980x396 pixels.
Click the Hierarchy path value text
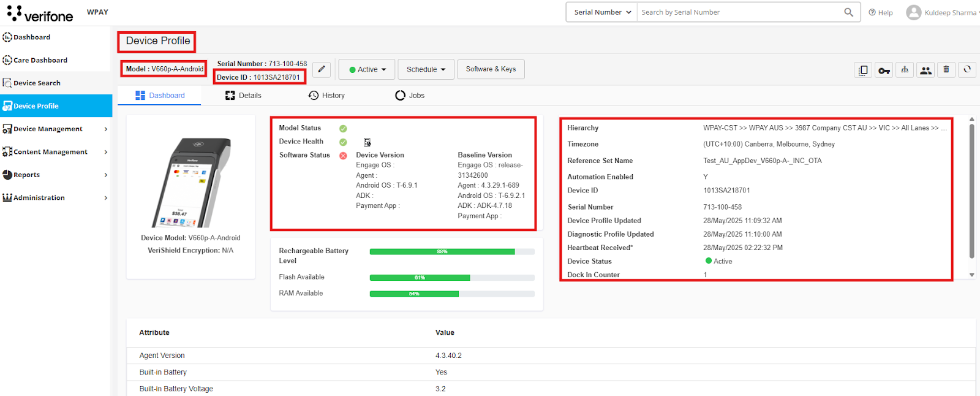(825, 128)
